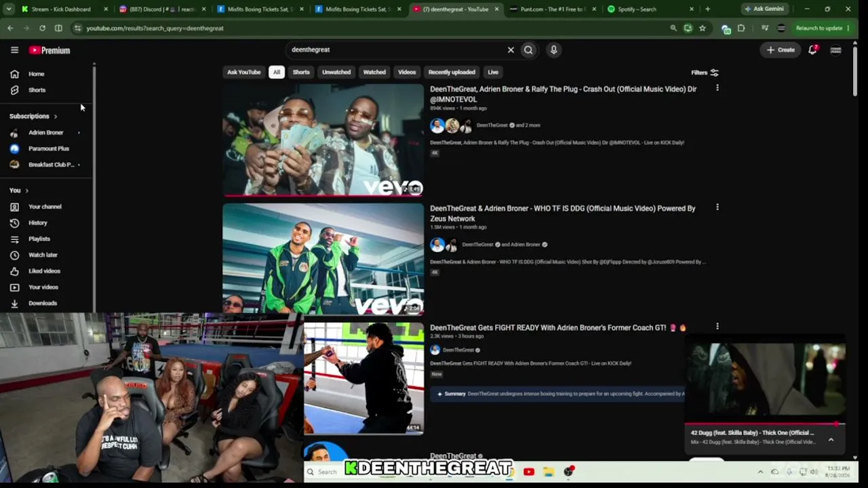Open the WHO TF IS DDG thumbnail
The image size is (868, 488).
(x=323, y=260)
